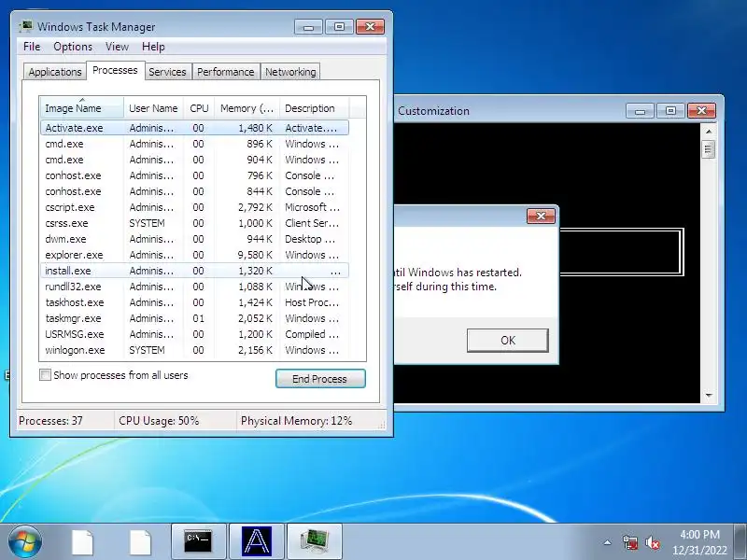Switch to the Networking tab

pos(290,72)
